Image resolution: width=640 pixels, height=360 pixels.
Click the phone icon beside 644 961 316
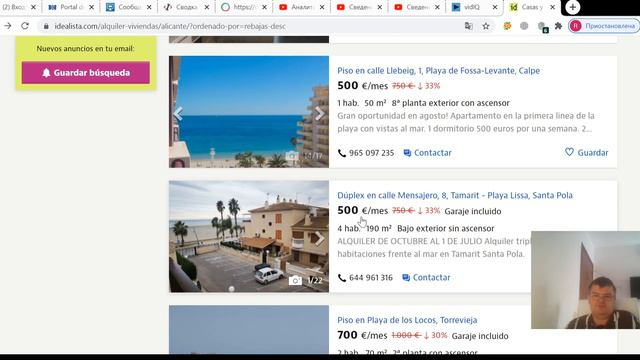pos(342,278)
